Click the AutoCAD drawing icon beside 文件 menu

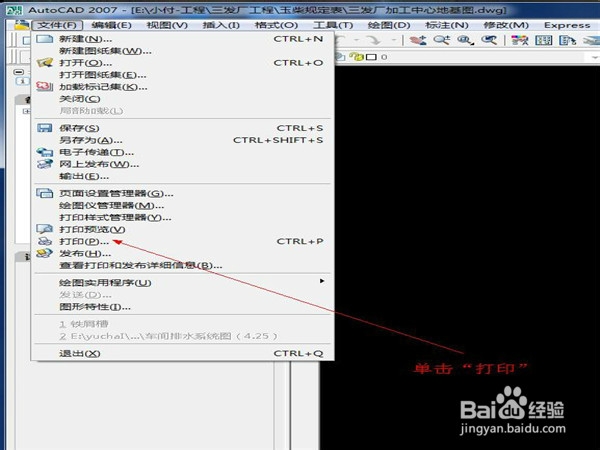coord(21,25)
